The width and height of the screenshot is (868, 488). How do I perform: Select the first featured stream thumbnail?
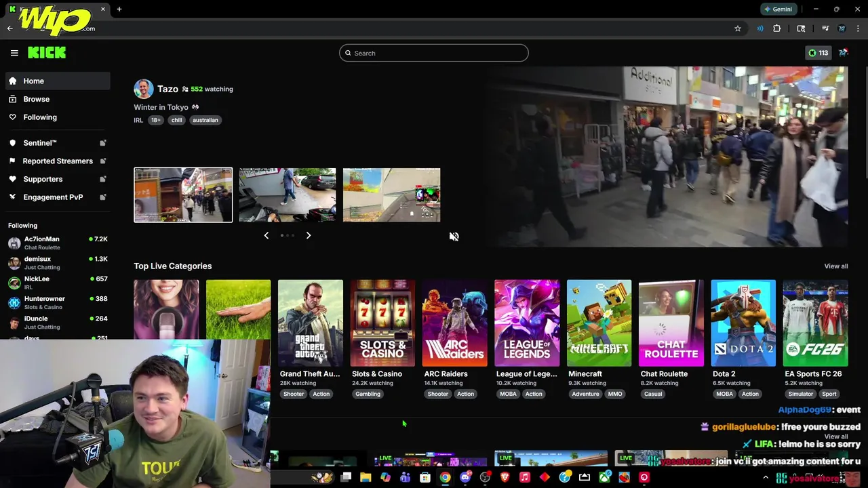click(x=183, y=195)
